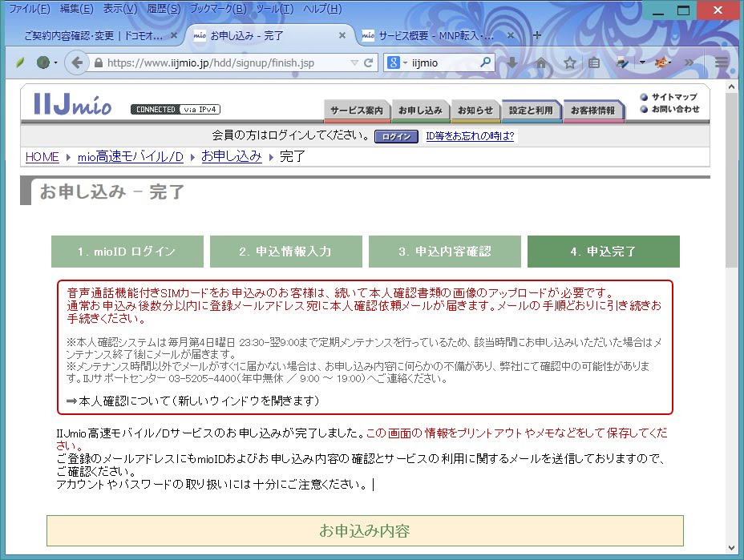Click the page vertical scrollbar thumb
The width and height of the screenshot is (744, 560).
tap(731, 182)
